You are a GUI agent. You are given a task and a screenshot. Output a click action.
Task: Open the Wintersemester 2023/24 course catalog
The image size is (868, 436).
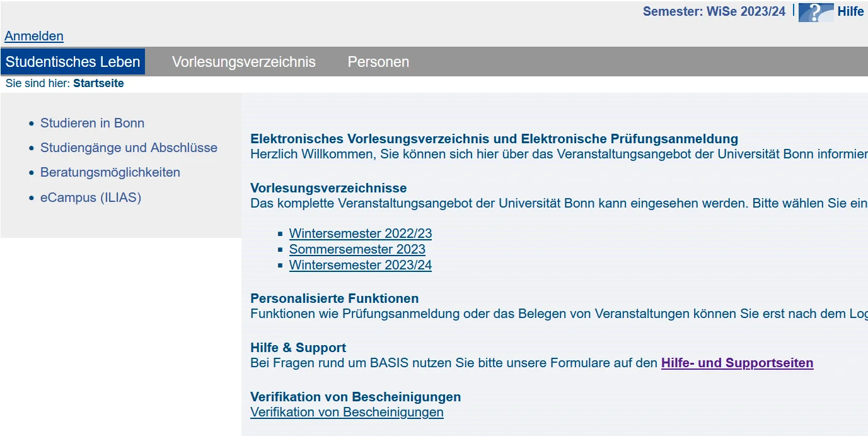pyautogui.click(x=360, y=265)
